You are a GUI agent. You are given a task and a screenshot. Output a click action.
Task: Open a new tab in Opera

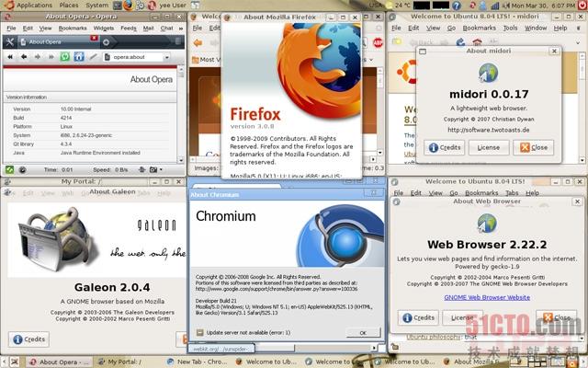[107, 42]
